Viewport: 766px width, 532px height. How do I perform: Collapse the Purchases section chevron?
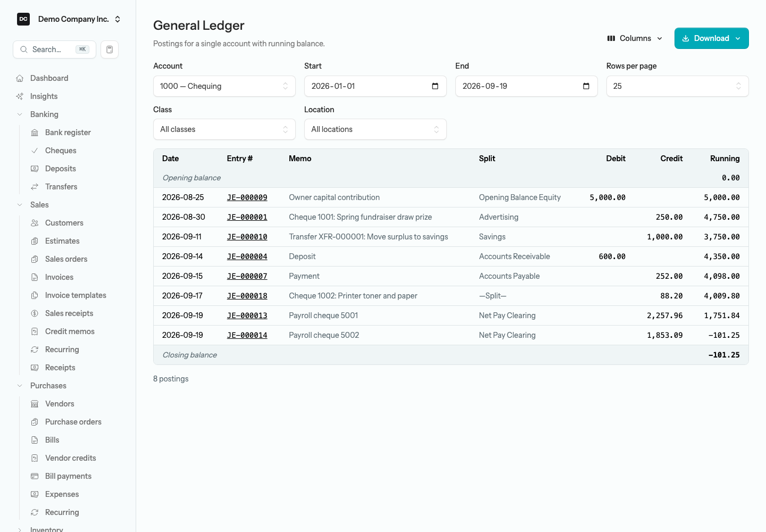pyautogui.click(x=20, y=386)
